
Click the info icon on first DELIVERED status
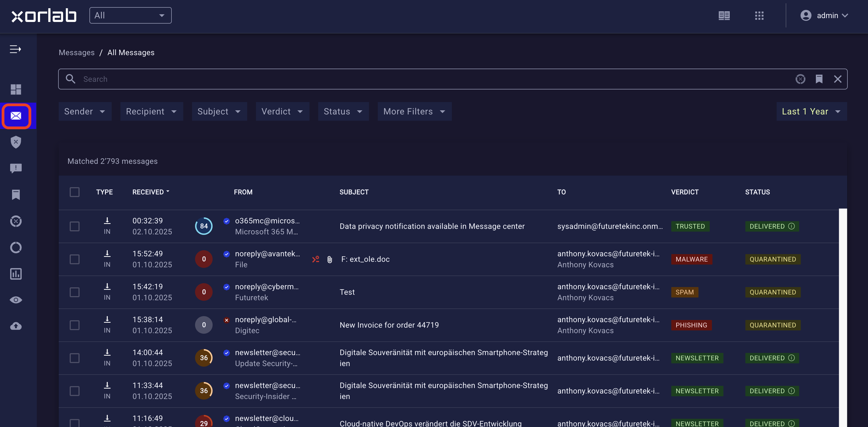(x=791, y=226)
